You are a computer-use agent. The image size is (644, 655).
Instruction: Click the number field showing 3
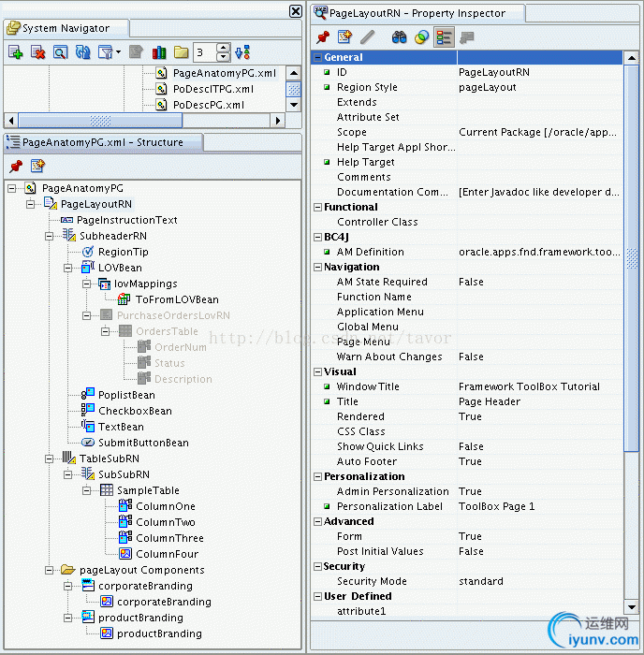pyautogui.click(x=205, y=52)
